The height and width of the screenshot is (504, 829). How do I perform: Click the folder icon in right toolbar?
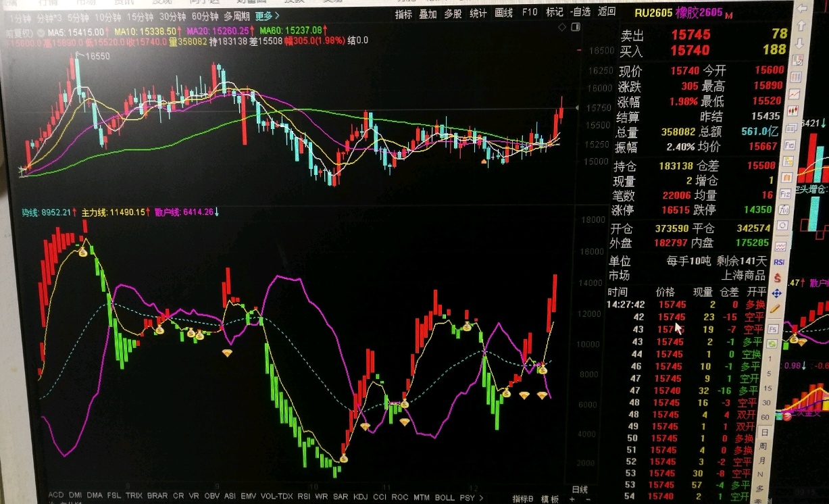(788, 161)
